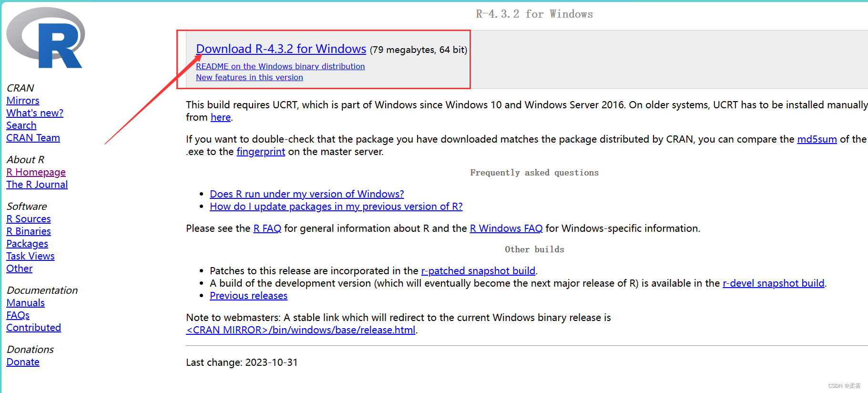Open the Contributed documentation link

coord(33,328)
